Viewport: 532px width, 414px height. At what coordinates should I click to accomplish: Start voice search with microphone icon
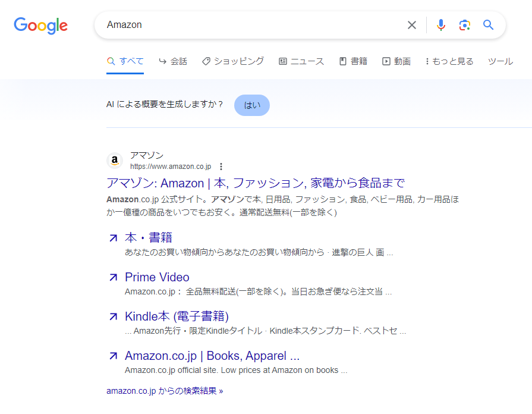(x=440, y=25)
